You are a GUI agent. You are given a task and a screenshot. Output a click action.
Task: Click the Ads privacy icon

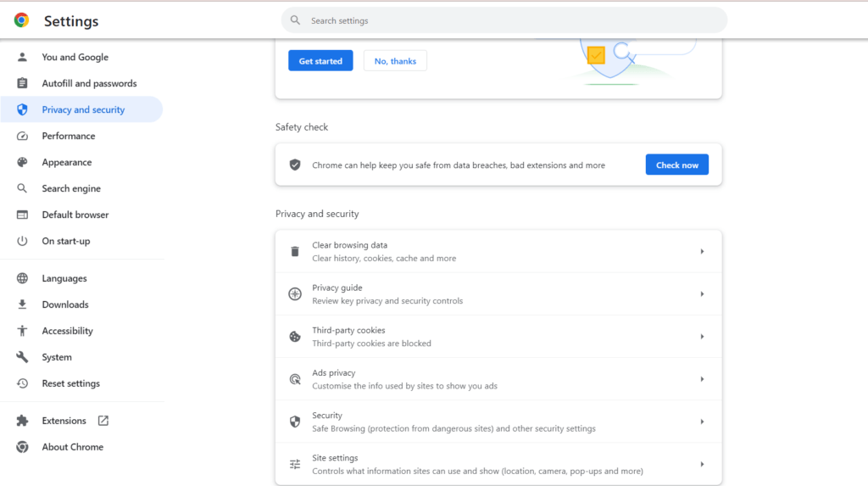coord(295,379)
